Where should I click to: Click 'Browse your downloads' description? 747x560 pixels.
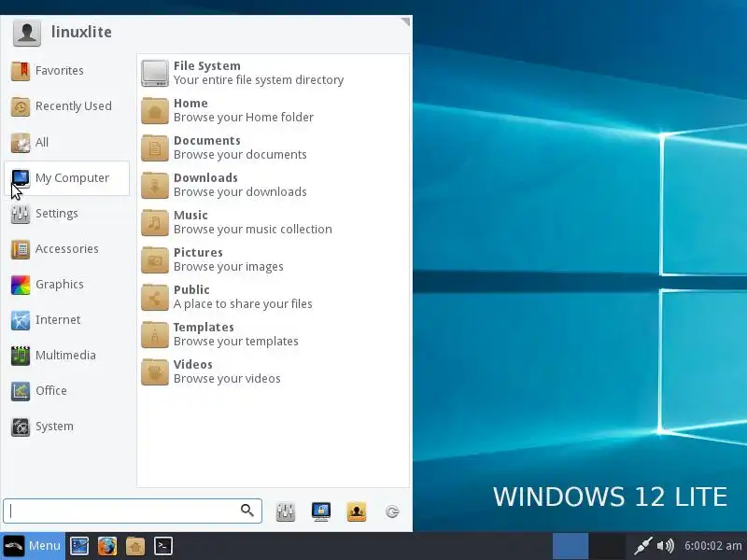pyautogui.click(x=240, y=192)
